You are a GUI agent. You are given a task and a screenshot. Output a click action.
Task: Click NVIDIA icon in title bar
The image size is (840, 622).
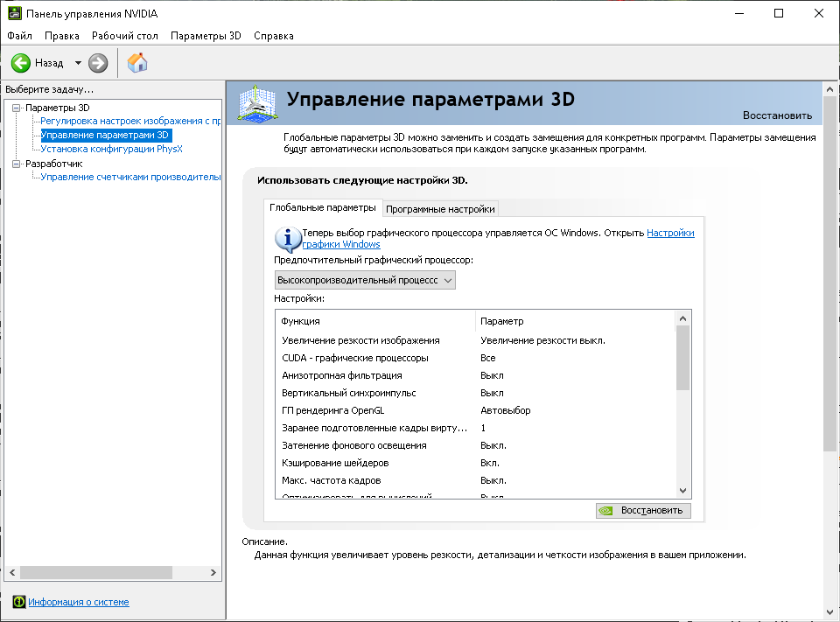point(15,13)
